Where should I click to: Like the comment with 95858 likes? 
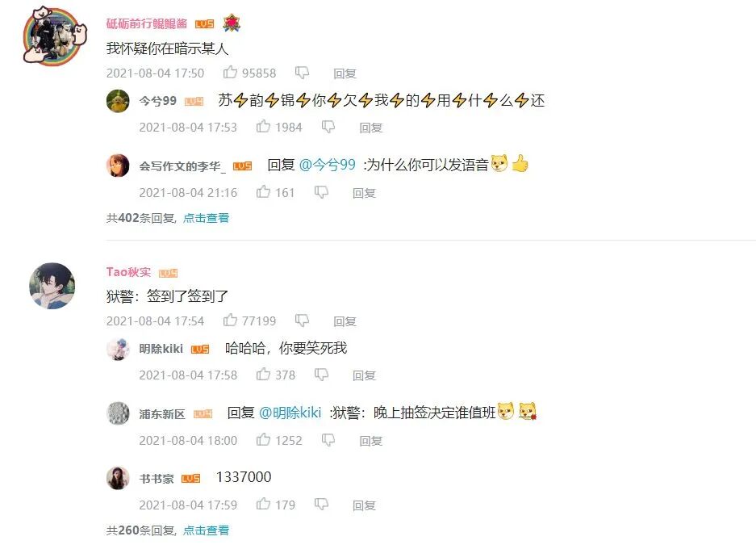point(230,73)
